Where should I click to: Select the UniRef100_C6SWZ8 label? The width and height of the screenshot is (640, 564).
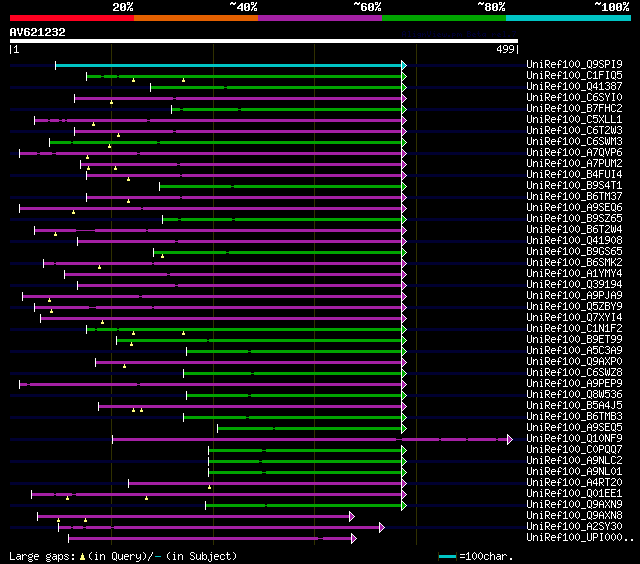coord(574,373)
